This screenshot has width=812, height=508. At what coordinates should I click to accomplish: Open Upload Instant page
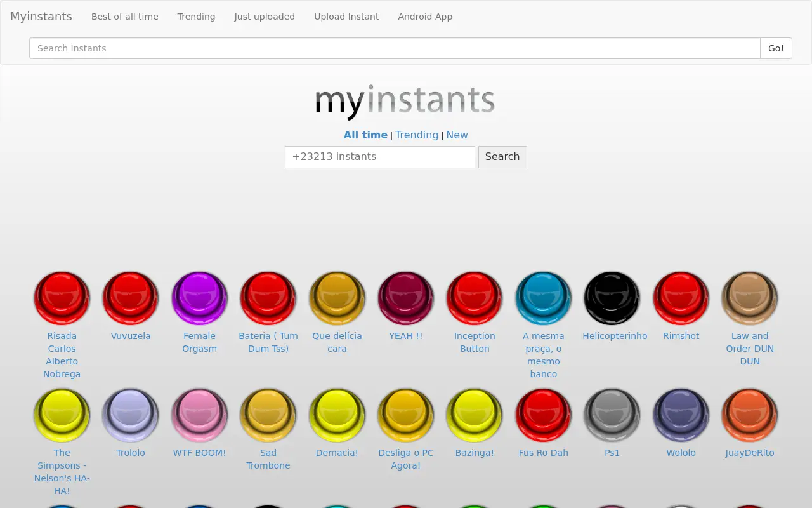click(346, 17)
